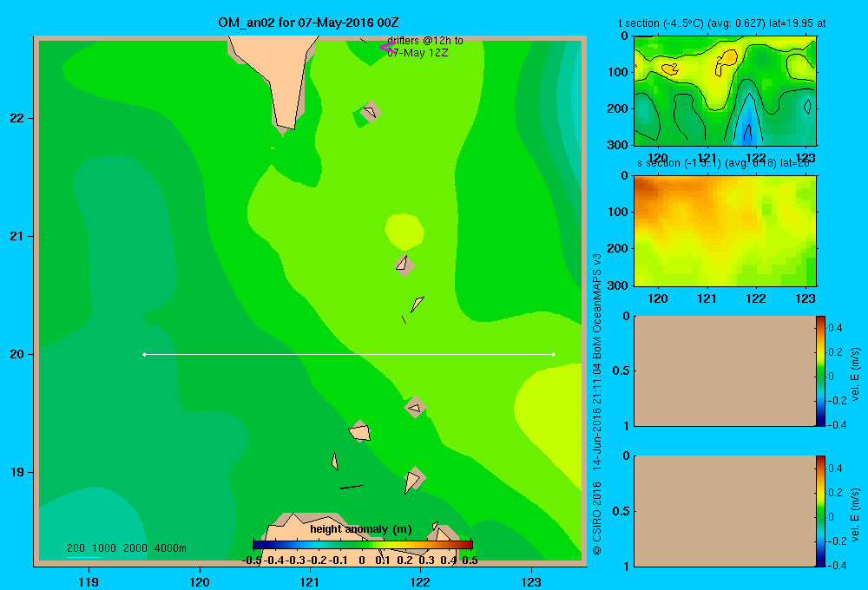Click the main map latitude tick '20'
Image resolution: width=868 pixels, height=590 pixels.
16,354
